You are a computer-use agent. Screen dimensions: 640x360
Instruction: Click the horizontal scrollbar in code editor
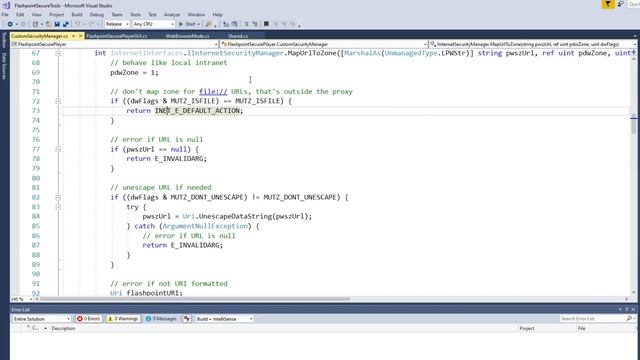(x=195, y=299)
